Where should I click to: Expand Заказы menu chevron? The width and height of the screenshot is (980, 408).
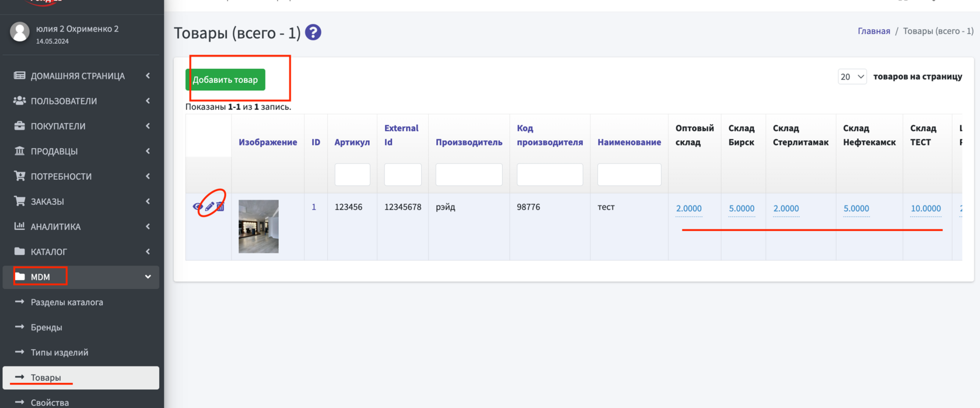pyautogui.click(x=148, y=201)
